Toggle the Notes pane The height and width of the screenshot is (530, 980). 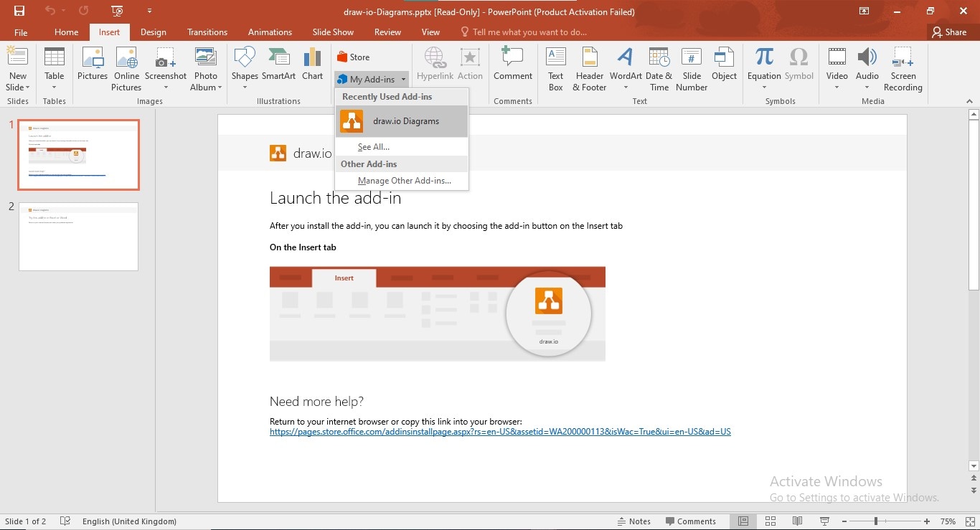(x=634, y=521)
